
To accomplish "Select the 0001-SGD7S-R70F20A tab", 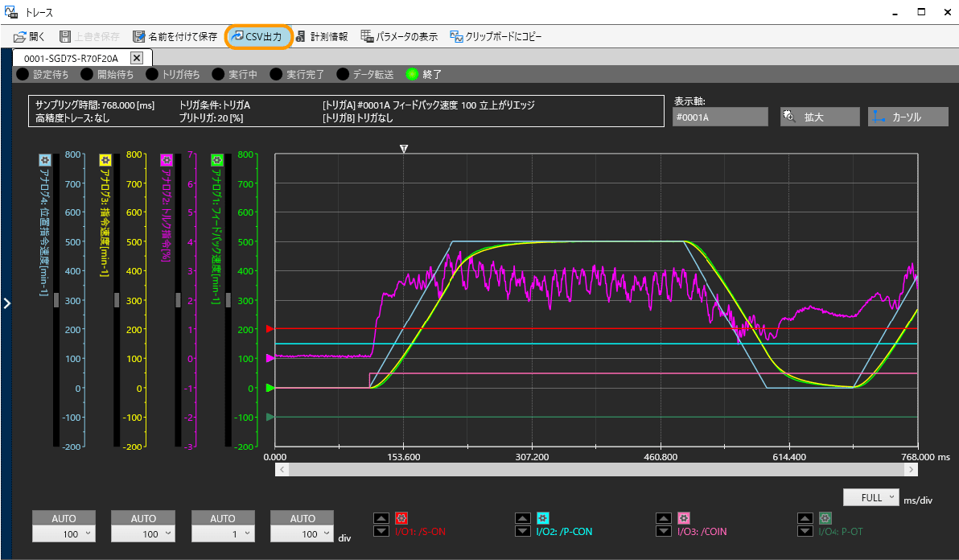I will pos(71,58).
